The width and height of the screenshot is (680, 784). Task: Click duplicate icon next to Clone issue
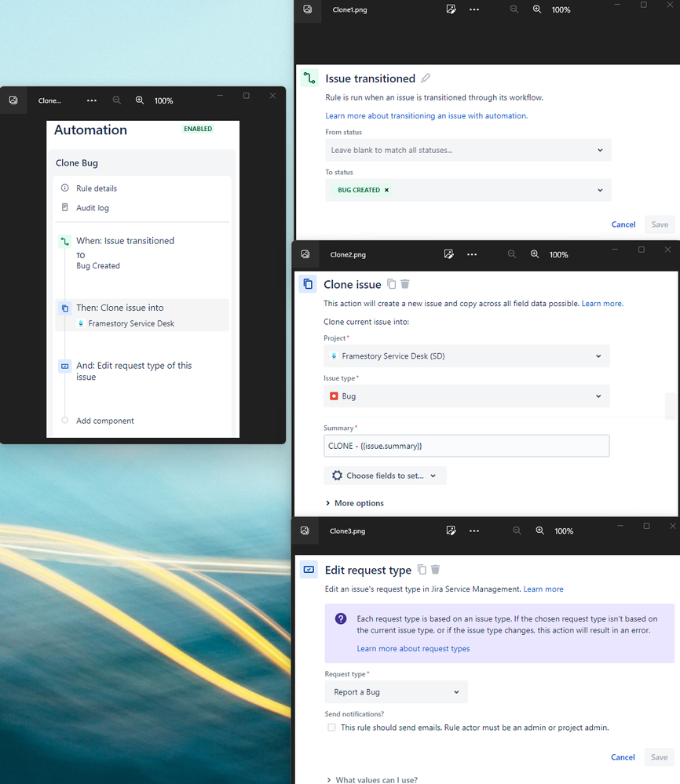pos(392,284)
